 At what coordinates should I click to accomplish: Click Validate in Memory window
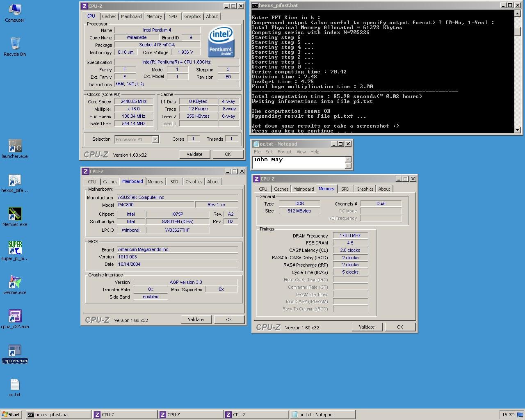point(367,327)
